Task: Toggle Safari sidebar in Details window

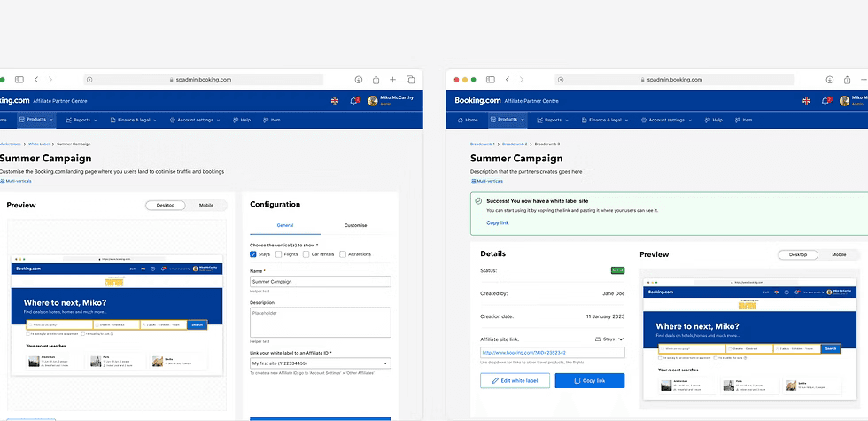Action: point(491,80)
